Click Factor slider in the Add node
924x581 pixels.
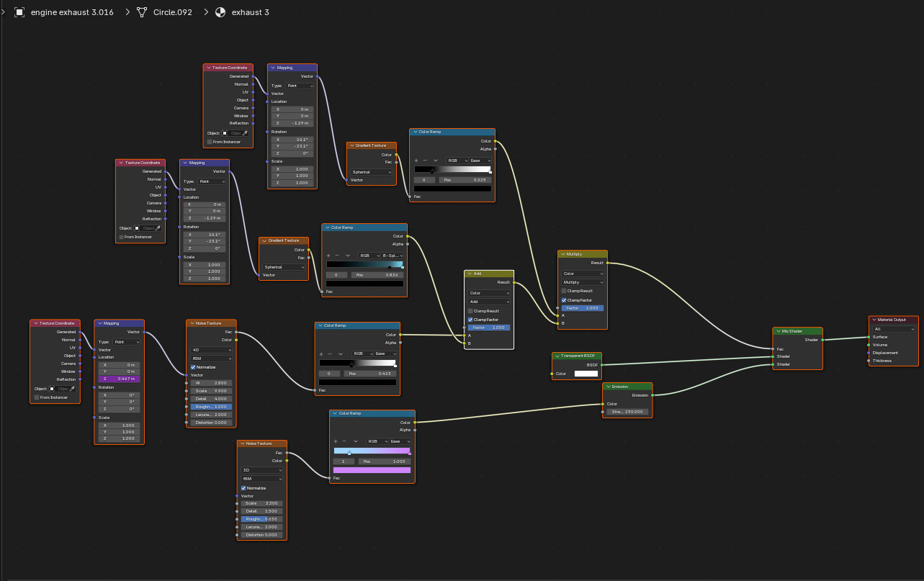[x=489, y=328]
